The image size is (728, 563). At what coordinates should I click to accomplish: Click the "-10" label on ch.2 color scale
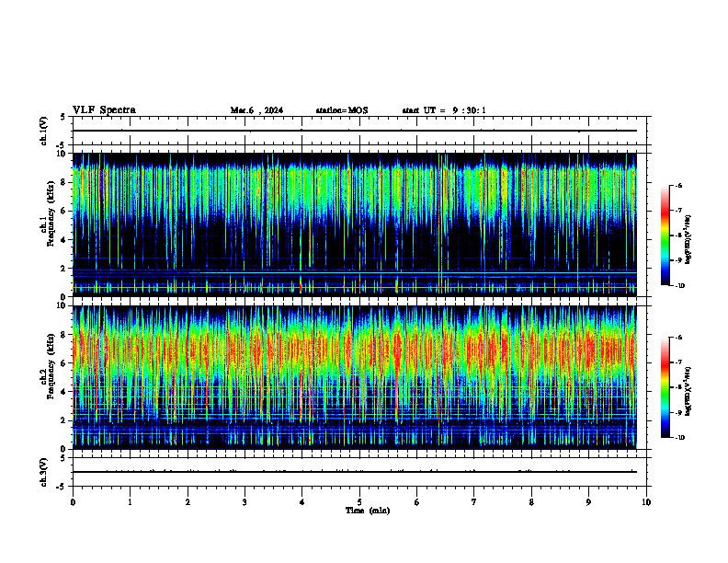click(x=679, y=438)
